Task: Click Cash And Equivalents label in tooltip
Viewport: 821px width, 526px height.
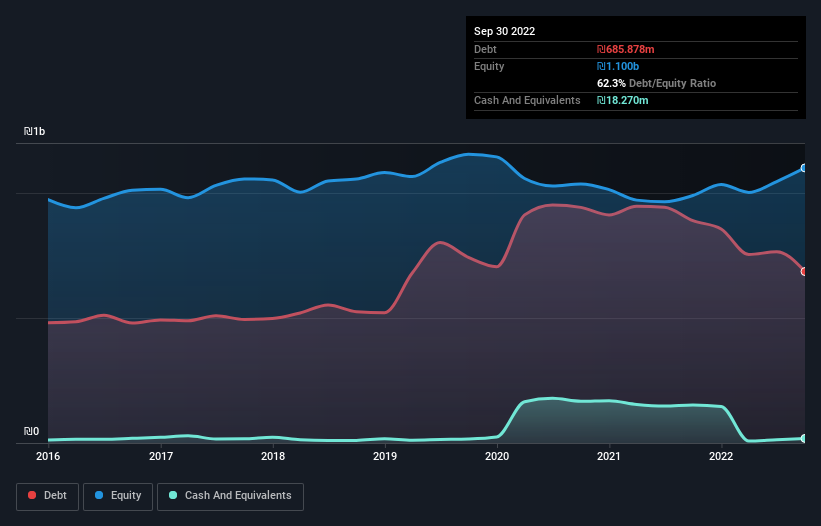Action: [527, 100]
